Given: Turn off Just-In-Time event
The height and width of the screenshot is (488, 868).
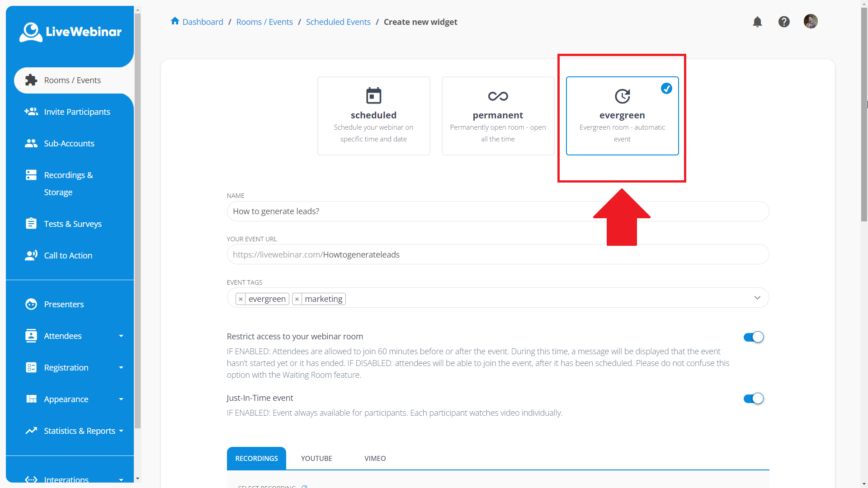Looking at the screenshot, I should pyautogui.click(x=753, y=399).
